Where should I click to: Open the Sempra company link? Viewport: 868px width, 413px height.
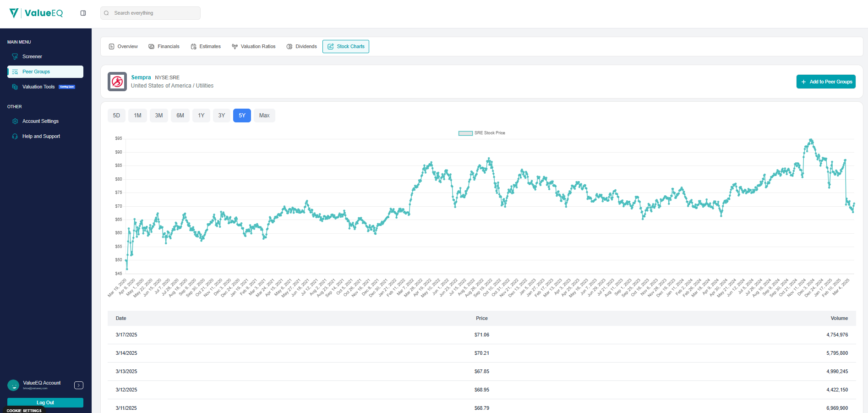pos(141,77)
